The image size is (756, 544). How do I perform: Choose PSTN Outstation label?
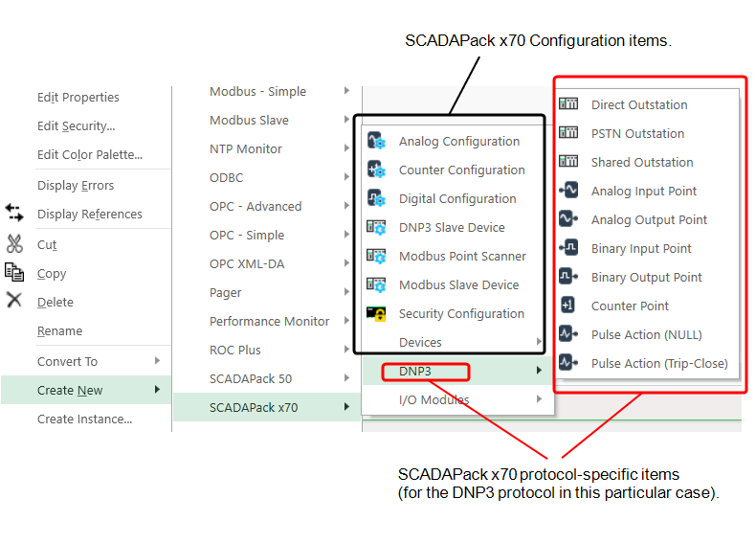coord(638,134)
